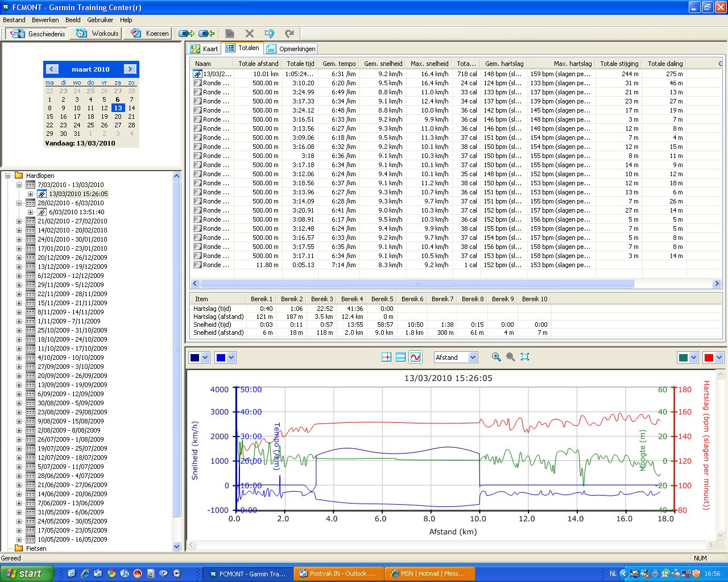The image size is (728, 582).
Task: Expand the 13/03/2010 15:26:05 activity node
Action: 30,194
